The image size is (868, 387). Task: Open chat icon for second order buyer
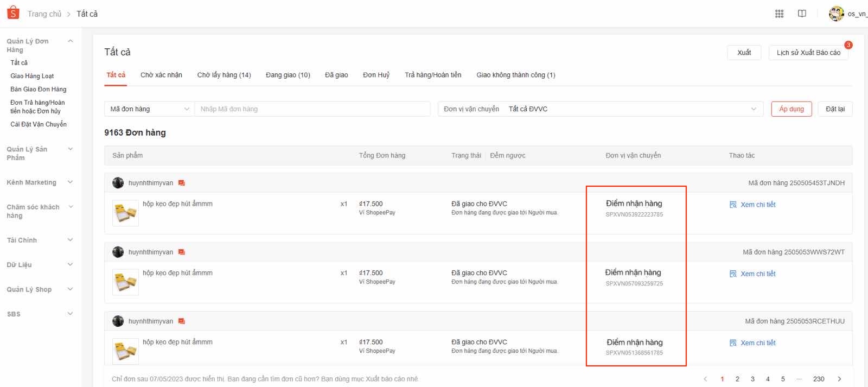click(x=182, y=252)
